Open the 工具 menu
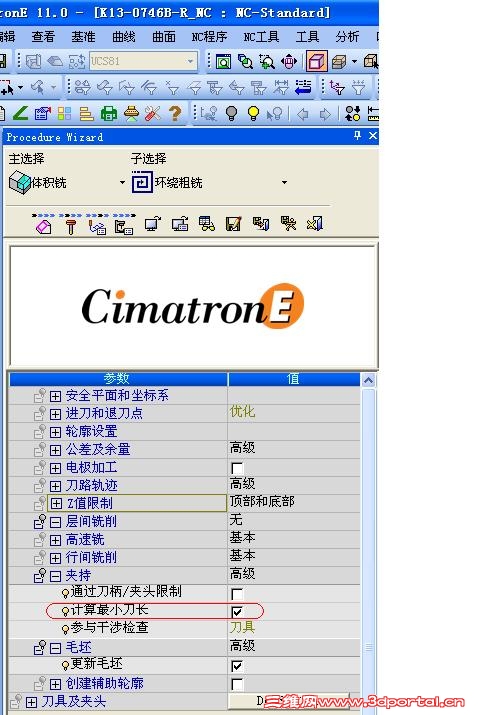The width and height of the screenshot is (484, 715). tap(307, 36)
